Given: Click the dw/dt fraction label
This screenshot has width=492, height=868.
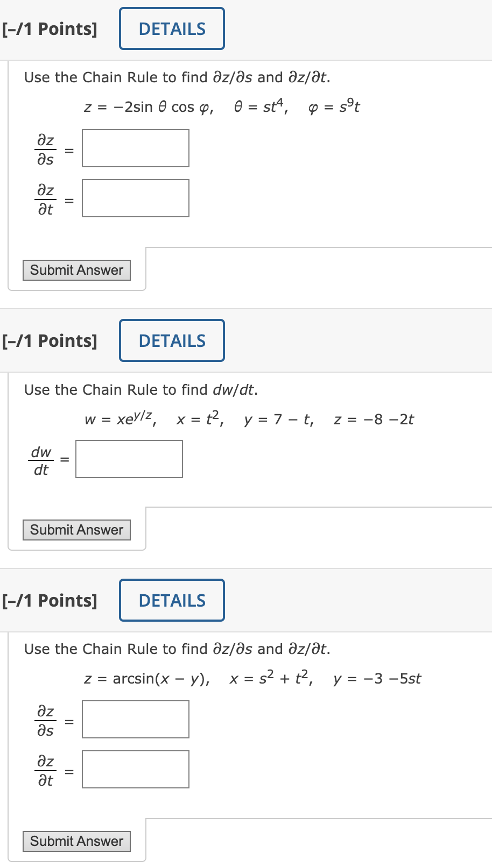Looking at the screenshot, I should (40, 459).
